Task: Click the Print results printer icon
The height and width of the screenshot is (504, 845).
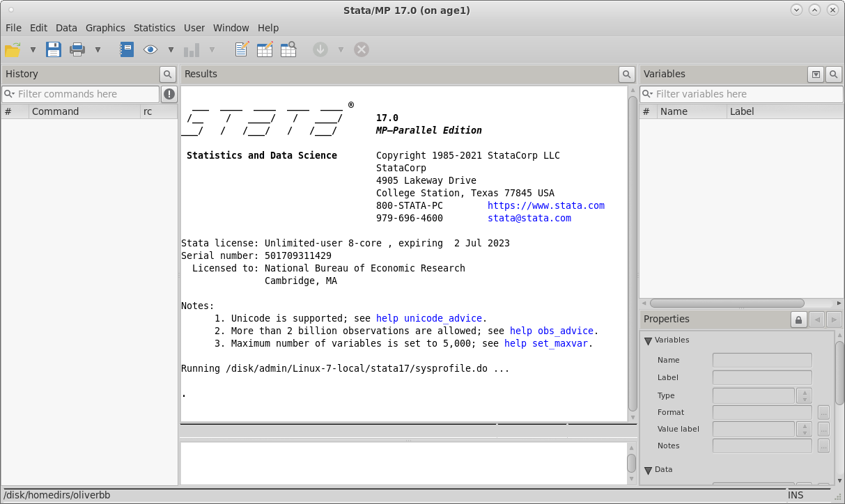Action: click(x=77, y=49)
